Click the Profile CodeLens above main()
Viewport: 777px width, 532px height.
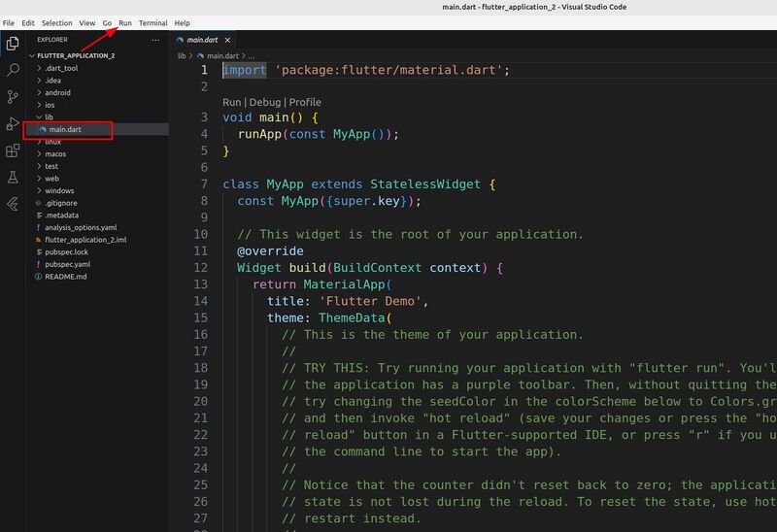[305, 102]
